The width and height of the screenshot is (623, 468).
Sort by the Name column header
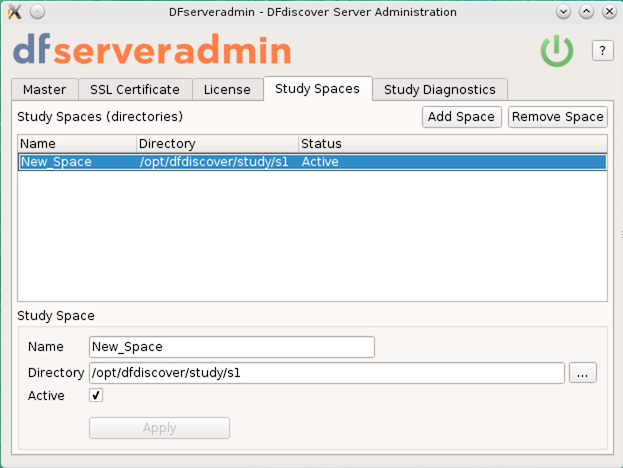point(77,144)
